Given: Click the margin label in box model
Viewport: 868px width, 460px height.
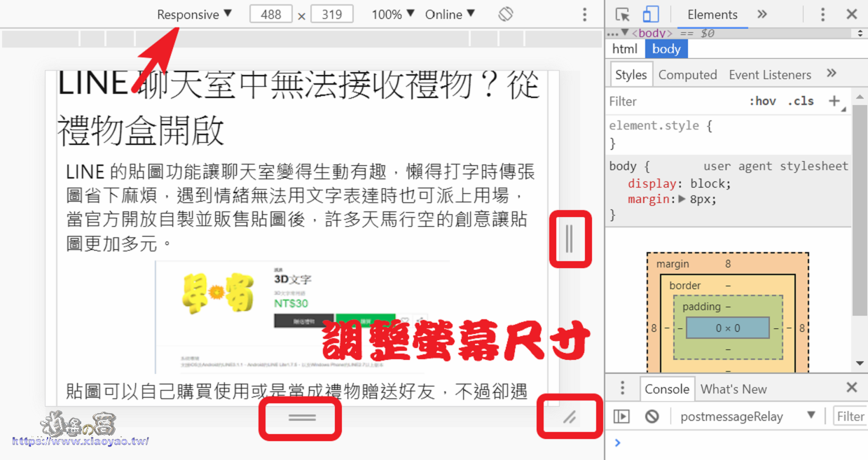Looking at the screenshot, I should pyautogui.click(x=673, y=264).
